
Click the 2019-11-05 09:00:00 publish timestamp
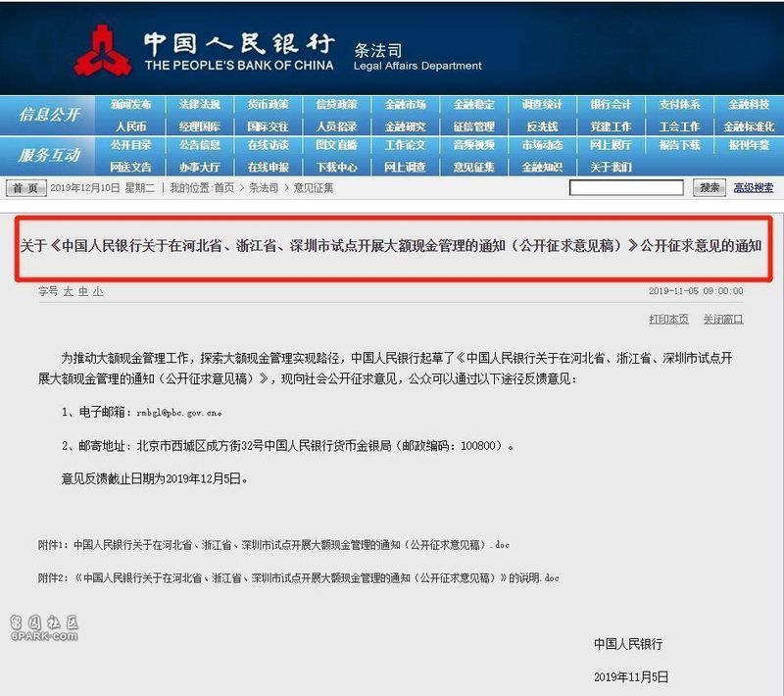coord(696,291)
